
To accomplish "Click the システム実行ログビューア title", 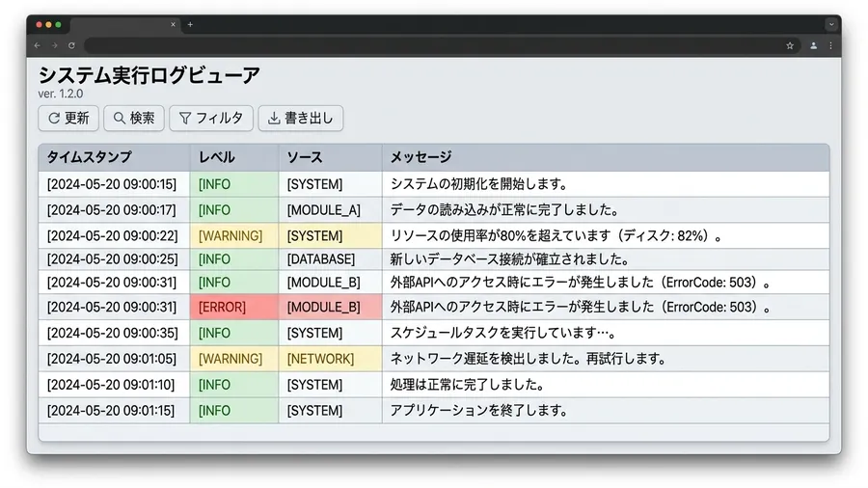I will tap(149, 75).
